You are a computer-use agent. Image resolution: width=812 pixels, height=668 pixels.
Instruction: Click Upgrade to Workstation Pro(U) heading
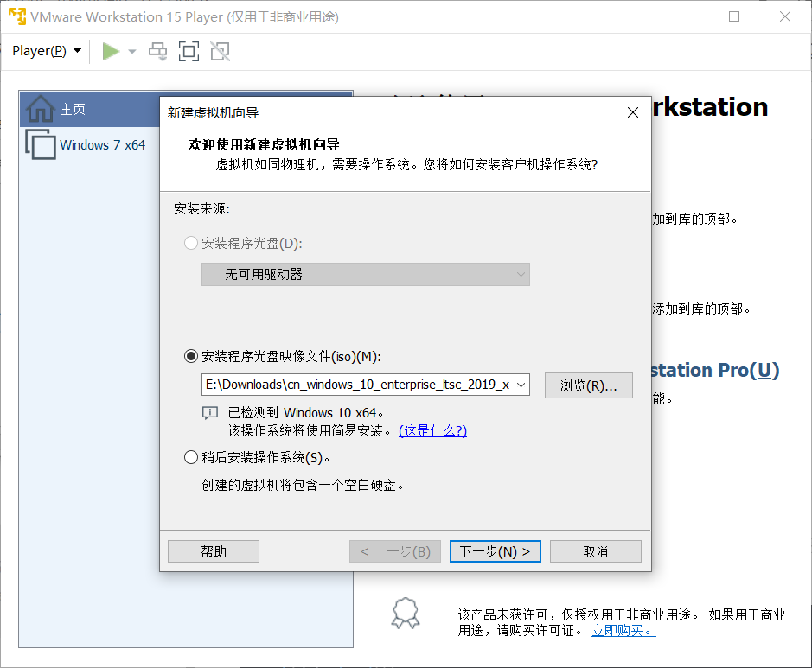pos(715,370)
